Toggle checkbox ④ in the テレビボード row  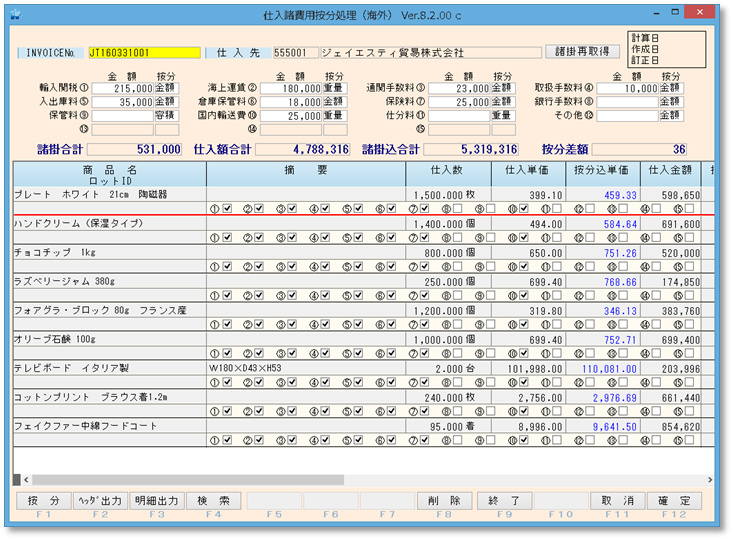coord(325,382)
